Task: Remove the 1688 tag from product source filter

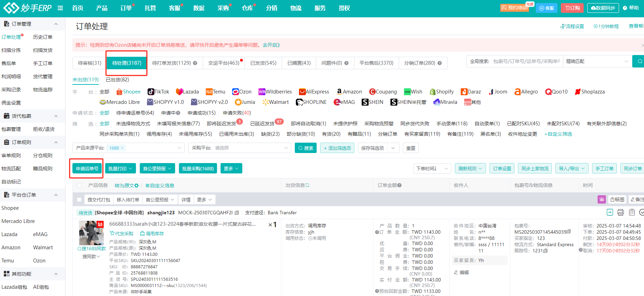Action: coord(122,148)
